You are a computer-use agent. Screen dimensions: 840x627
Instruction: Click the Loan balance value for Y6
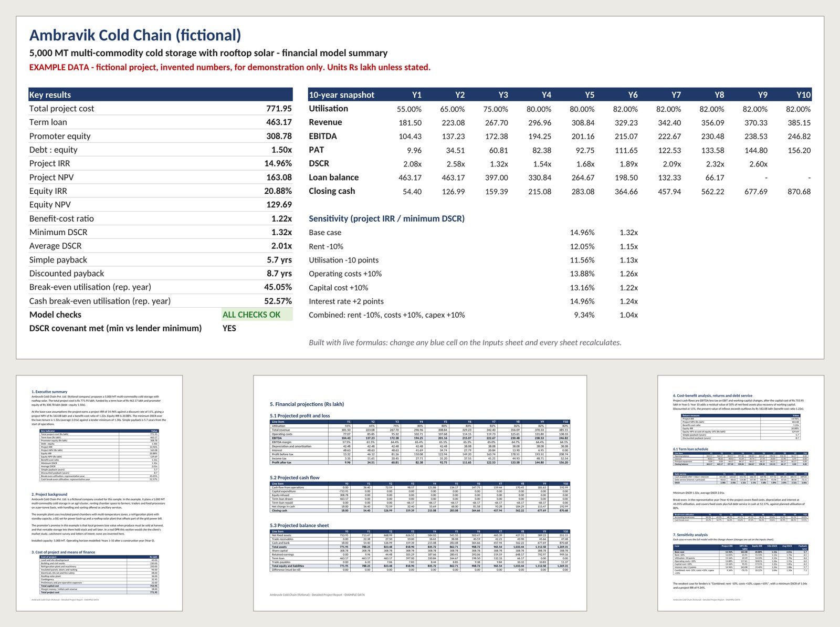pos(626,177)
